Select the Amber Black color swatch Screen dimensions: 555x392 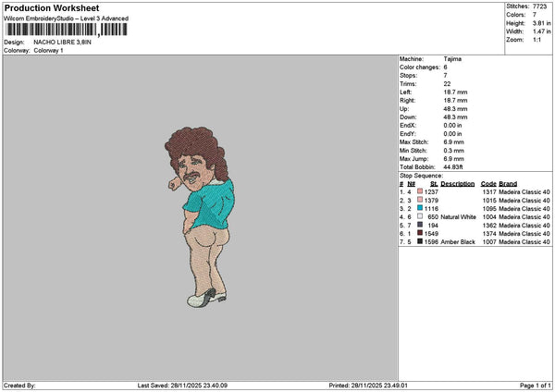(x=420, y=241)
